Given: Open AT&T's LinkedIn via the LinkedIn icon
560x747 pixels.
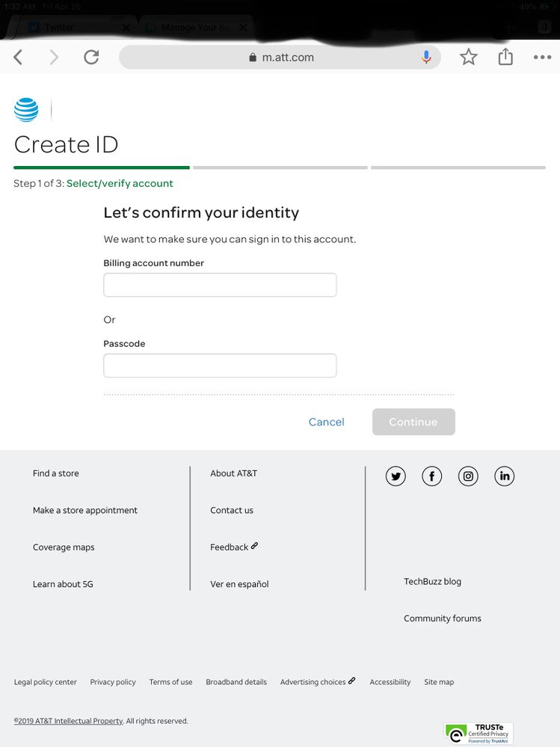Looking at the screenshot, I should [505, 476].
